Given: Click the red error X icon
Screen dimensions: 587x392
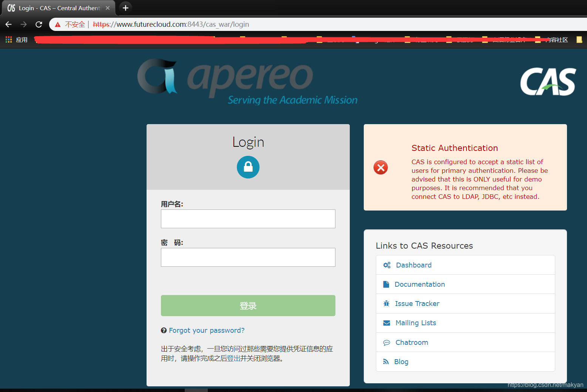Looking at the screenshot, I should (381, 168).
